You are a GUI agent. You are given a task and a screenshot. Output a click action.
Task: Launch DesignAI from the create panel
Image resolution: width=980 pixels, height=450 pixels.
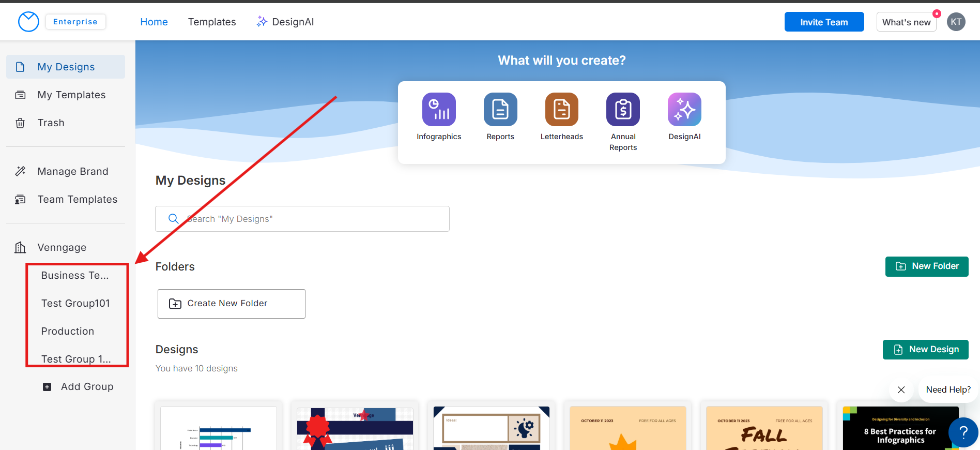click(x=684, y=110)
